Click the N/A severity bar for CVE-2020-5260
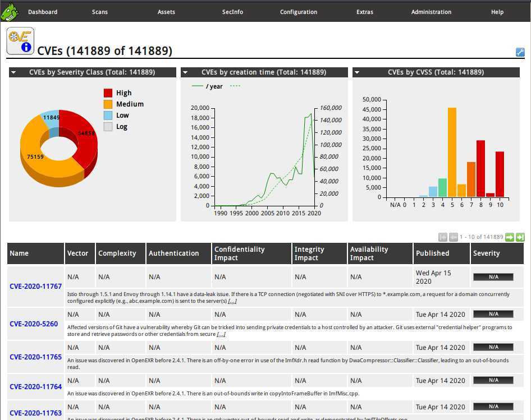 click(x=493, y=314)
